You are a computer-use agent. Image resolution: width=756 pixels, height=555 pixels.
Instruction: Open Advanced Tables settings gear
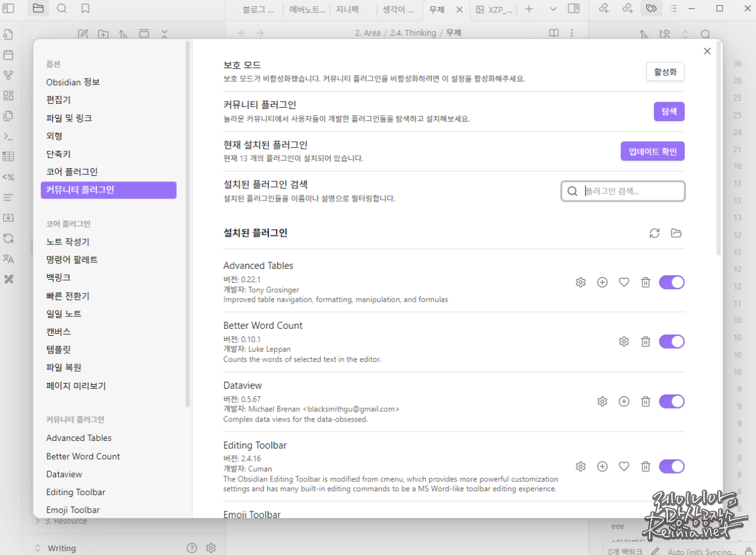[581, 282]
